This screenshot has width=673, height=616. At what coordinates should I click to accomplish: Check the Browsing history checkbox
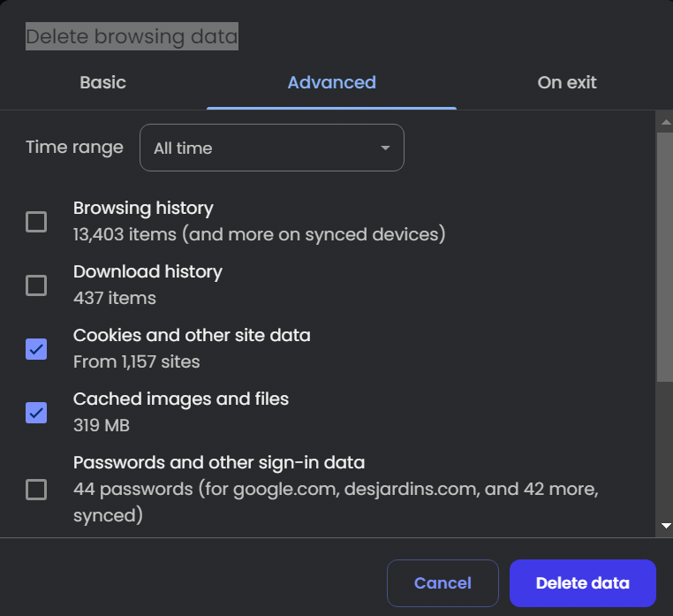pos(36,222)
